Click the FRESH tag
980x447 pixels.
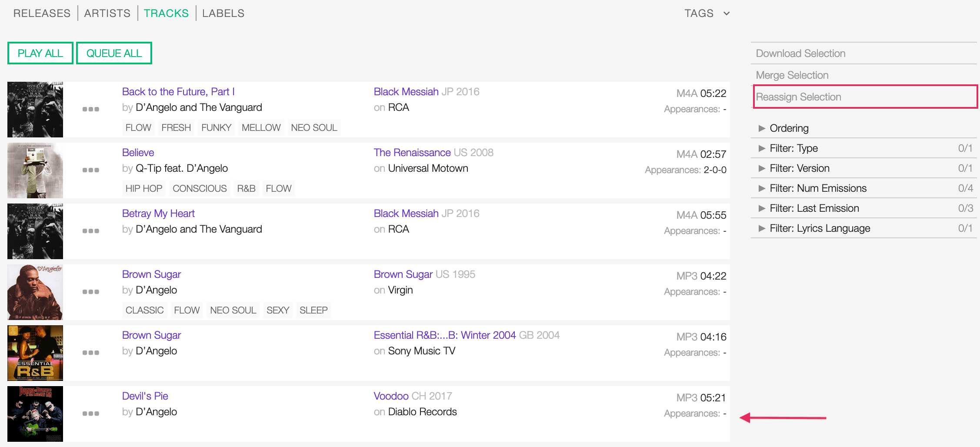coord(176,127)
